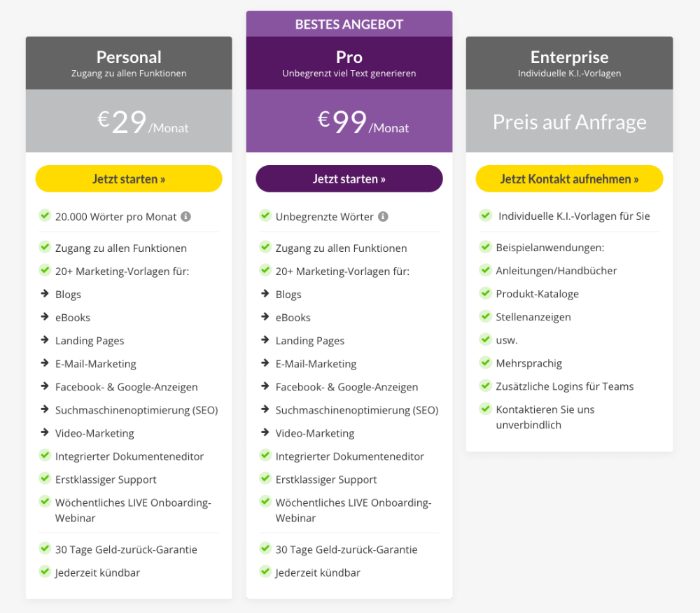Click arrow icon before Video-Marketing in Pro plan
Screen dimensions: 700x613
click(265, 432)
